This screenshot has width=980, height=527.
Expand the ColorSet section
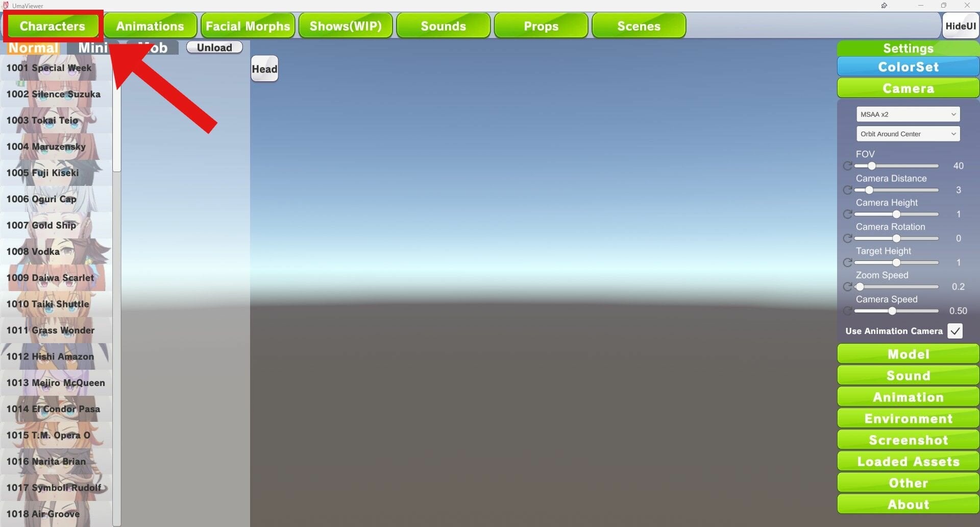tap(908, 67)
